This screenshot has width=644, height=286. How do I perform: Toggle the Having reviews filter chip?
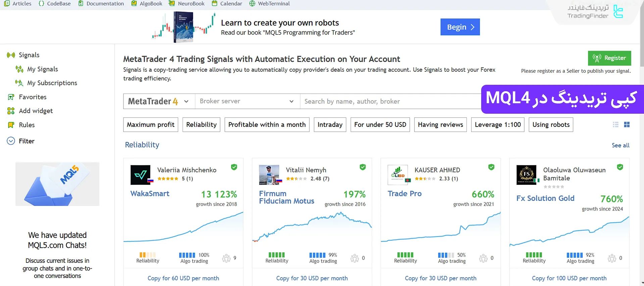click(440, 125)
